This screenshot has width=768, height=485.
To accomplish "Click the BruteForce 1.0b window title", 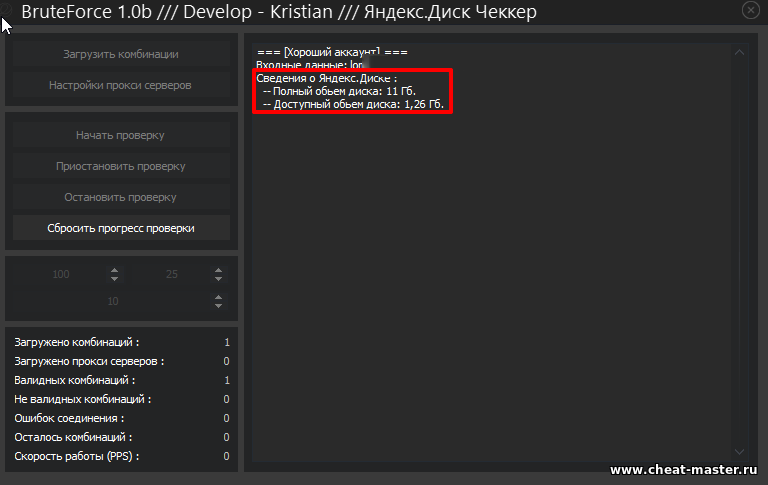I will [x=279, y=11].
